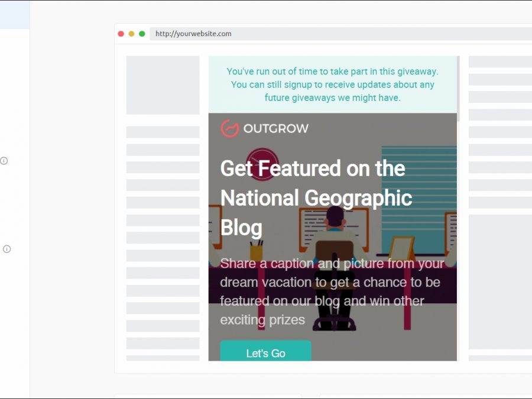Click the large gray placeholder block at top-left of page
This screenshot has width=532, height=399.
163,85
